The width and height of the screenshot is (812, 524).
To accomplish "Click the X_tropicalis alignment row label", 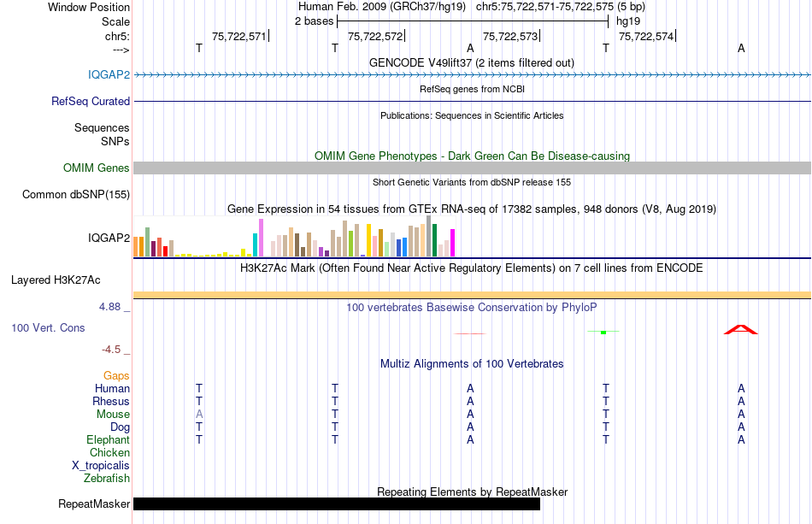I will (x=101, y=466).
